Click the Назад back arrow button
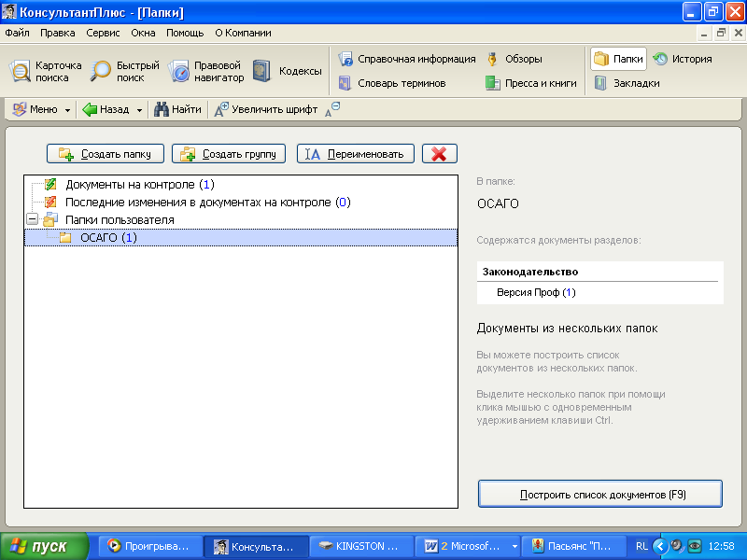This screenshot has height=560, width=747. click(x=106, y=109)
